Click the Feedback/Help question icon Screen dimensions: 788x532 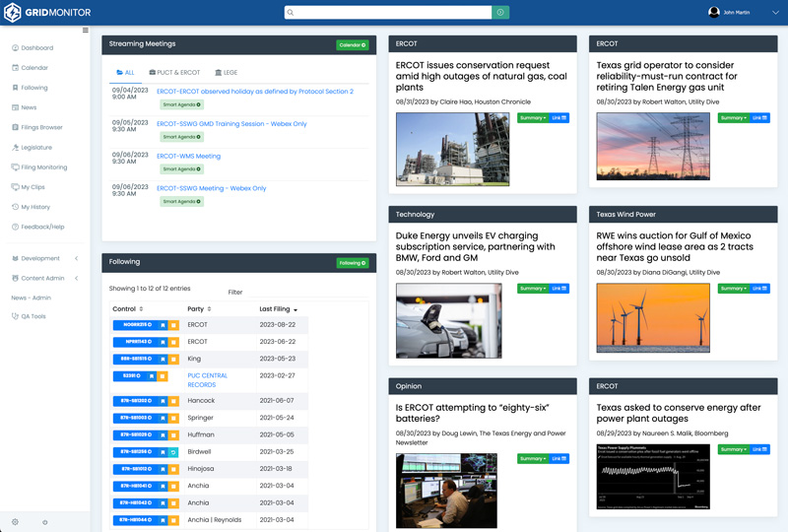[15, 227]
